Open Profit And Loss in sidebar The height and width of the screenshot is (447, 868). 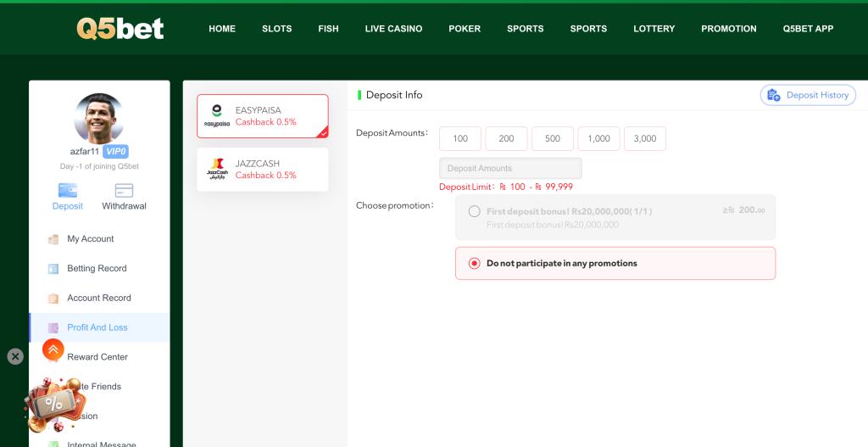[x=97, y=327]
